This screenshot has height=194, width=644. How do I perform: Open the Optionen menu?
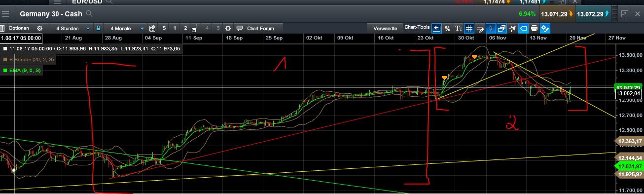(19, 28)
